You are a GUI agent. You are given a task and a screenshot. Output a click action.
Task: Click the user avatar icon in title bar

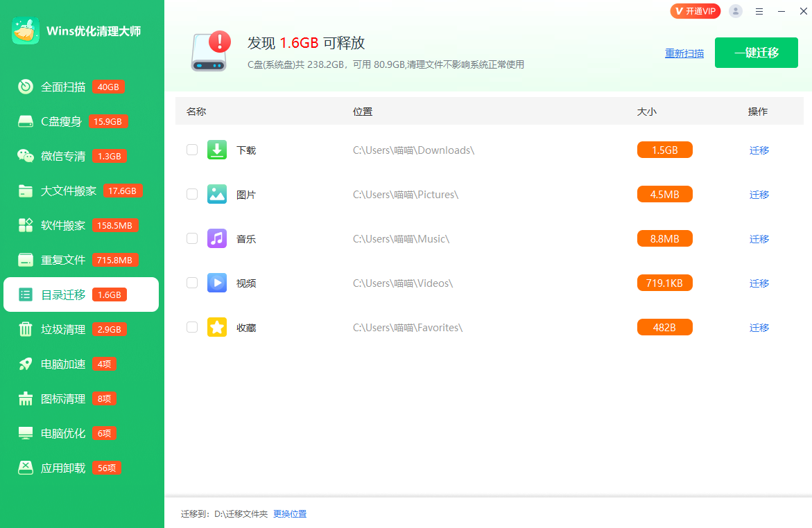[736, 11]
